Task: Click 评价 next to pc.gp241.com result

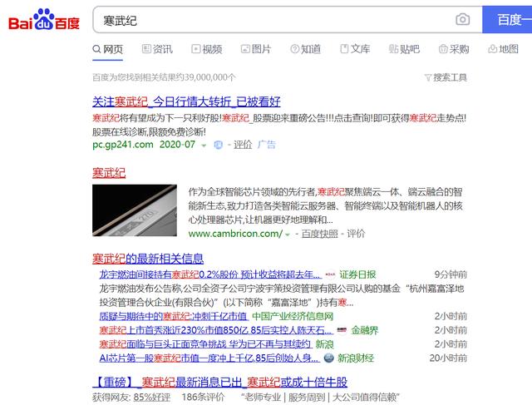Action: [243, 145]
